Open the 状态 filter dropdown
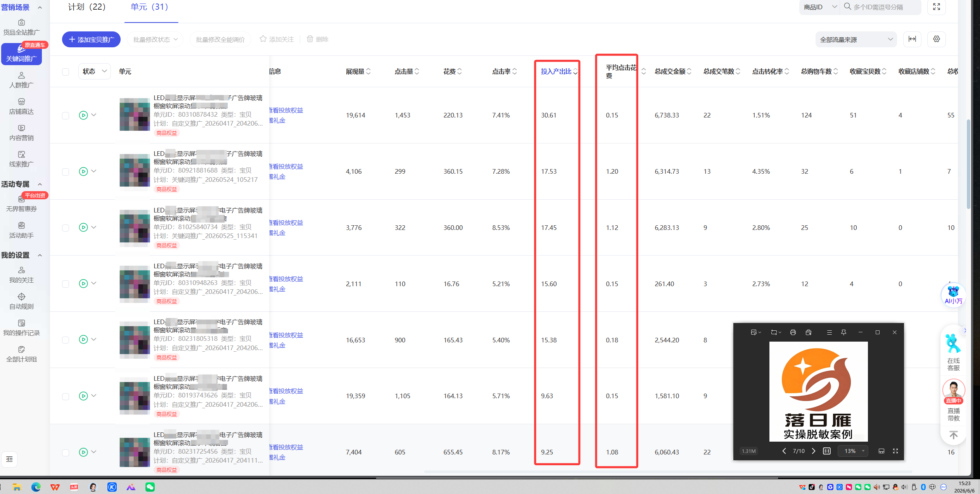 pos(95,71)
